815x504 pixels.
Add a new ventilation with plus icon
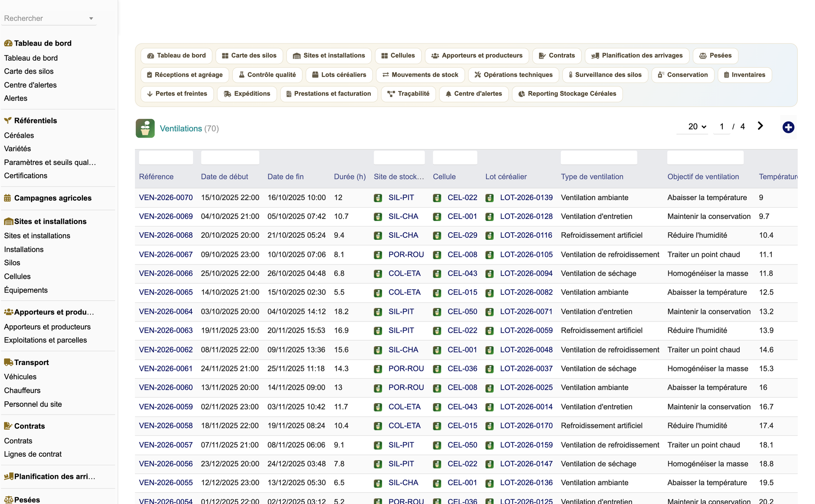(x=788, y=127)
